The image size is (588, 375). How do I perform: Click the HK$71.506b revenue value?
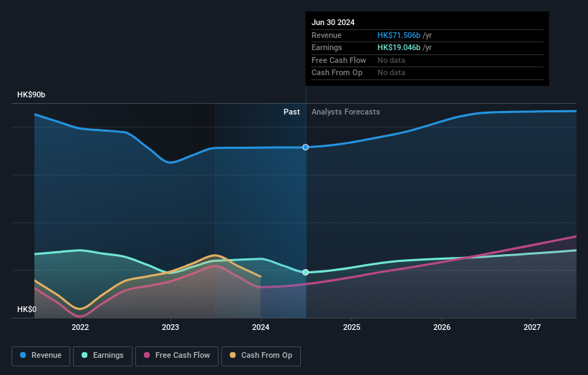coord(399,35)
